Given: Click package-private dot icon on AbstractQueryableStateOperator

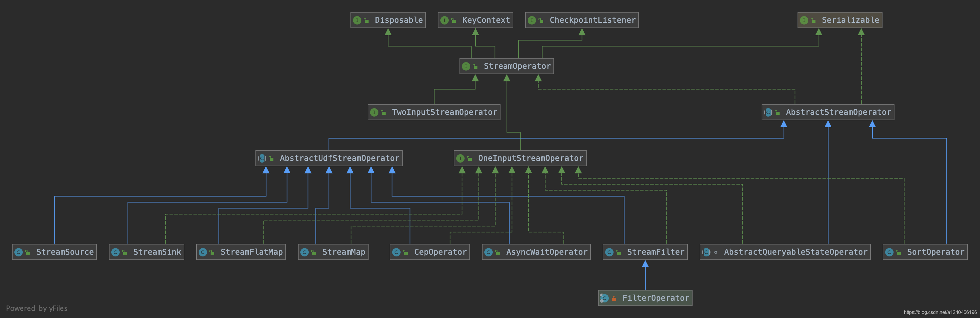Looking at the screenshot, I should click(716, 252).
